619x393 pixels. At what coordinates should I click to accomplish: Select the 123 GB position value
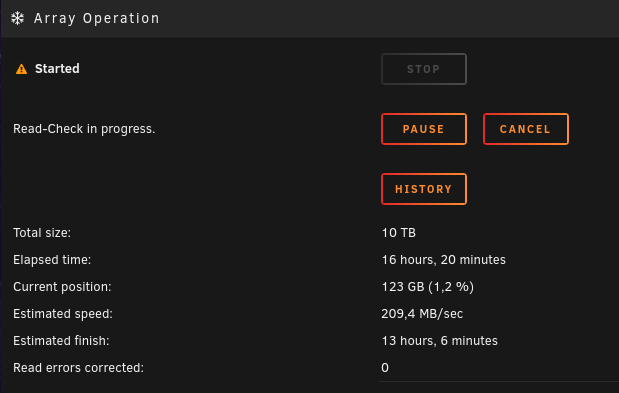(428, 287)
